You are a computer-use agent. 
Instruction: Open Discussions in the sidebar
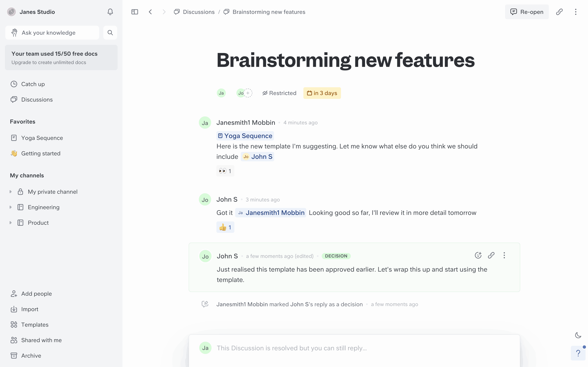(x=37, y=99)
